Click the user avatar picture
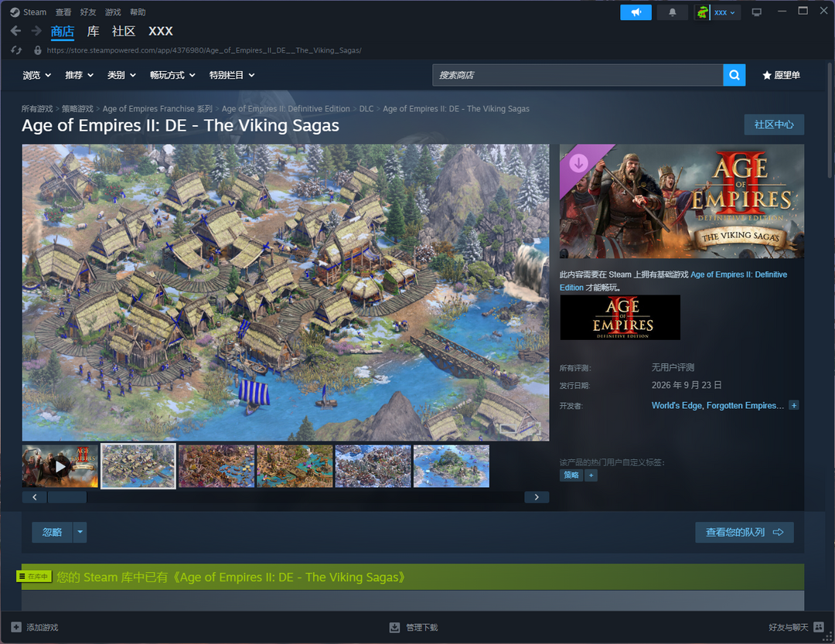 702,12
